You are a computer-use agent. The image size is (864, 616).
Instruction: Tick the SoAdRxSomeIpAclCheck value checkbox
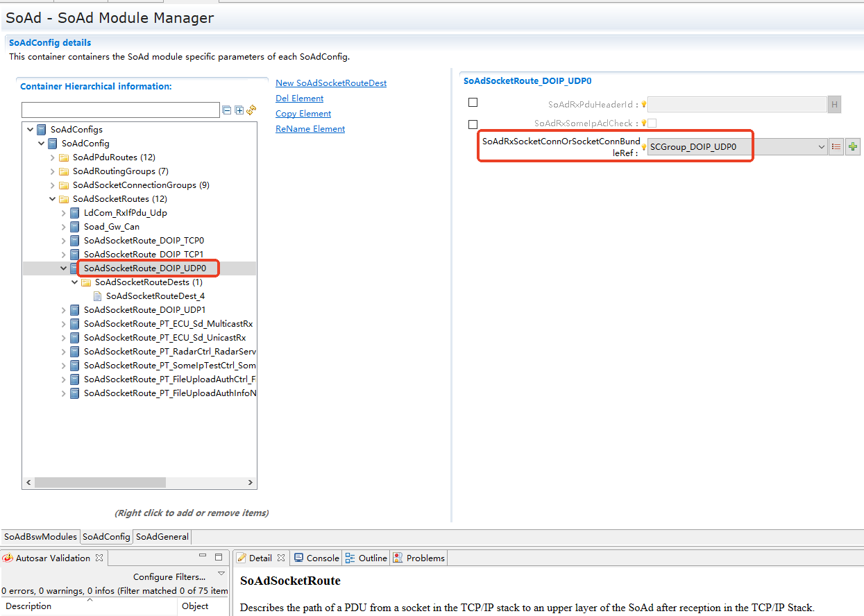point(652,123)
